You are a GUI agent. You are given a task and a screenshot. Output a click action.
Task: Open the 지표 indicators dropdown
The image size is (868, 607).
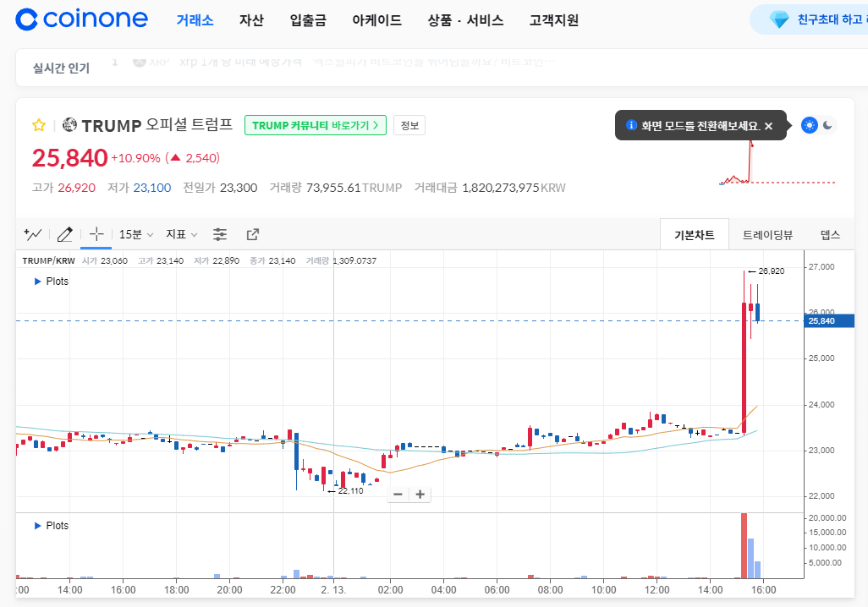182,235
